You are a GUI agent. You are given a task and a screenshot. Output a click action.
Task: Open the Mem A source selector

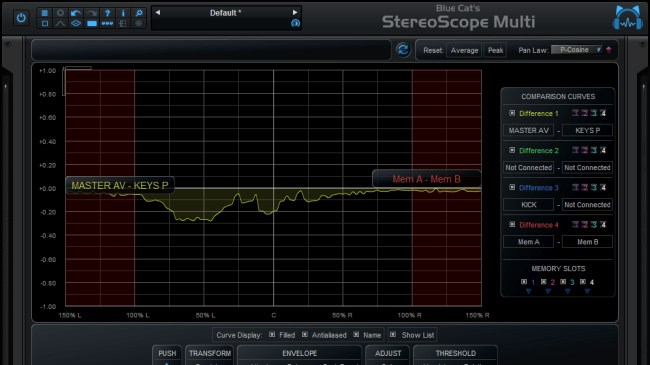[x=529, y=242]
